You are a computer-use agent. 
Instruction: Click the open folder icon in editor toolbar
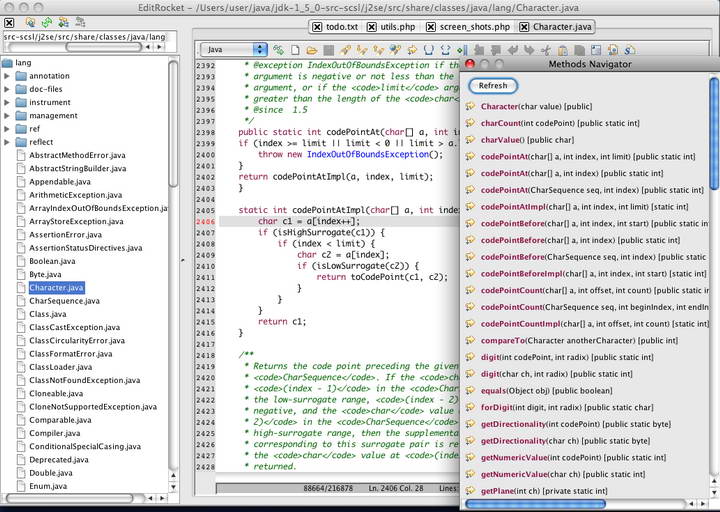click(312, 49)
